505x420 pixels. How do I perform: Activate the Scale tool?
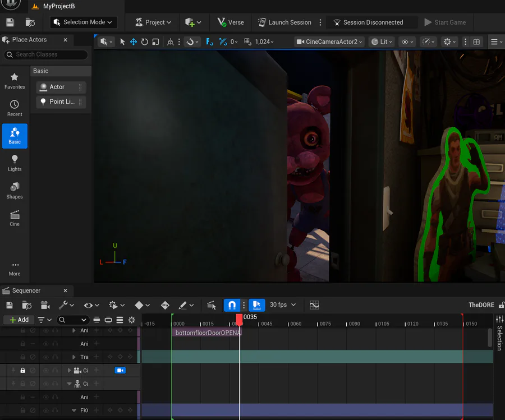pyautogui.click(x=155, y=41)
